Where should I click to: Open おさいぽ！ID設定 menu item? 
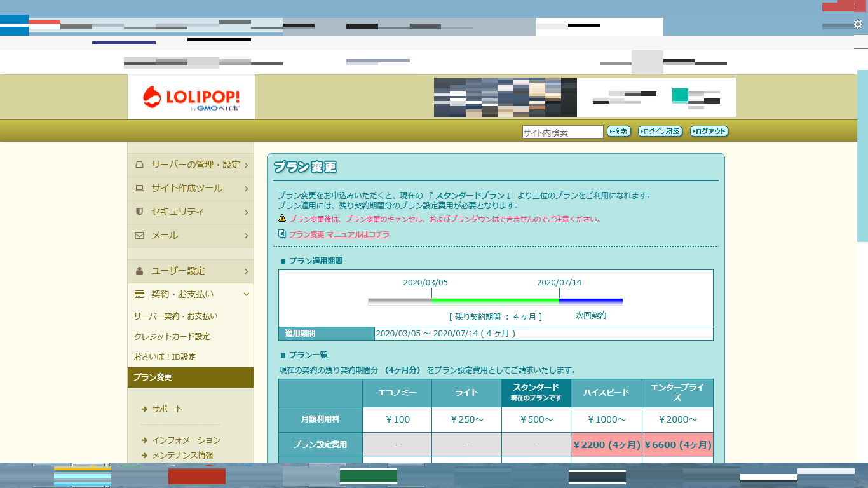pos(165,357)
